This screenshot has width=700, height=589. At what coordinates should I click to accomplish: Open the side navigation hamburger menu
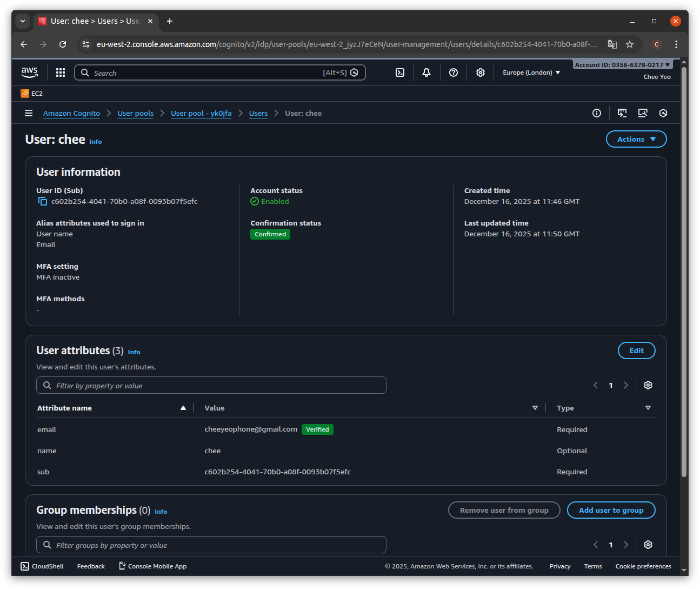pyautogui.click(x=28, y=113)
